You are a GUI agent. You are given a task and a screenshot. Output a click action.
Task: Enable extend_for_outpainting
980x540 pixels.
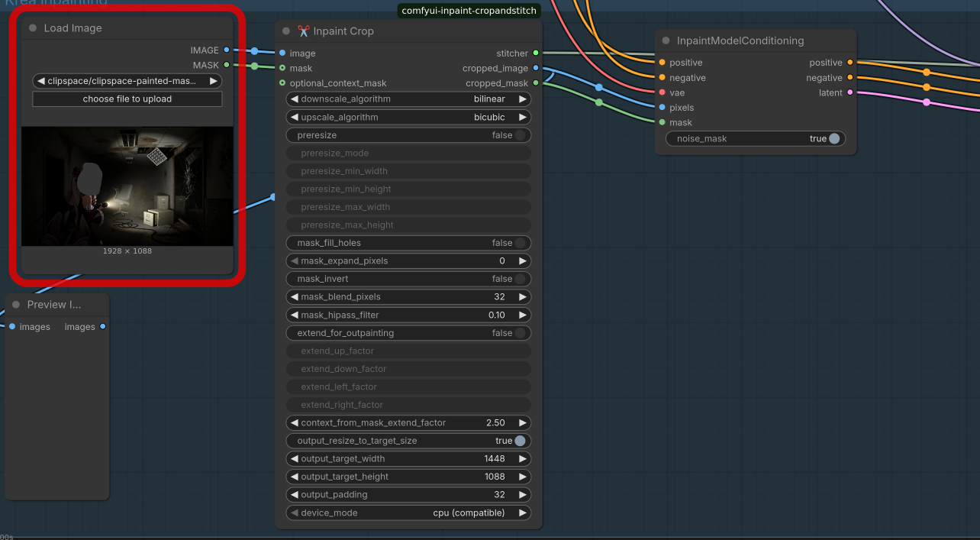tap(408, 333)
